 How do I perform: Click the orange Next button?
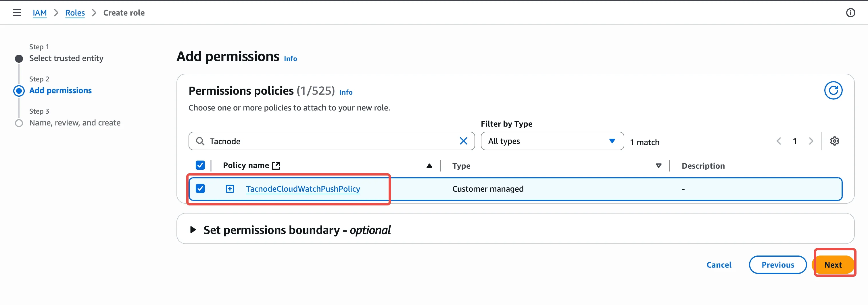point(833,264)
